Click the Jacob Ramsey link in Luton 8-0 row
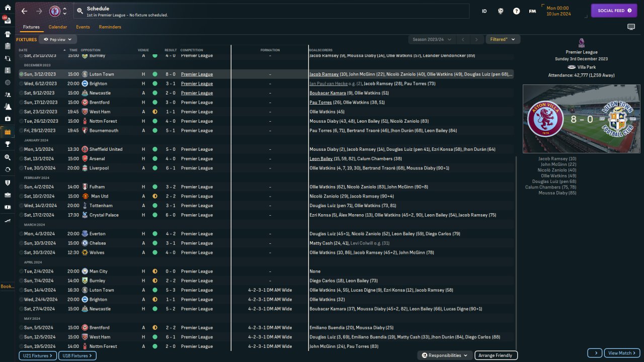 tap(324, 74)
